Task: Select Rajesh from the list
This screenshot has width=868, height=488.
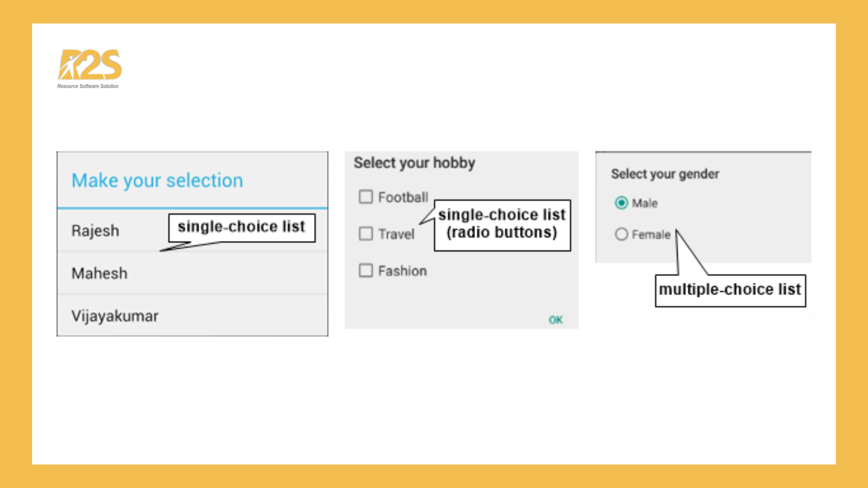Action: [192, 230]
